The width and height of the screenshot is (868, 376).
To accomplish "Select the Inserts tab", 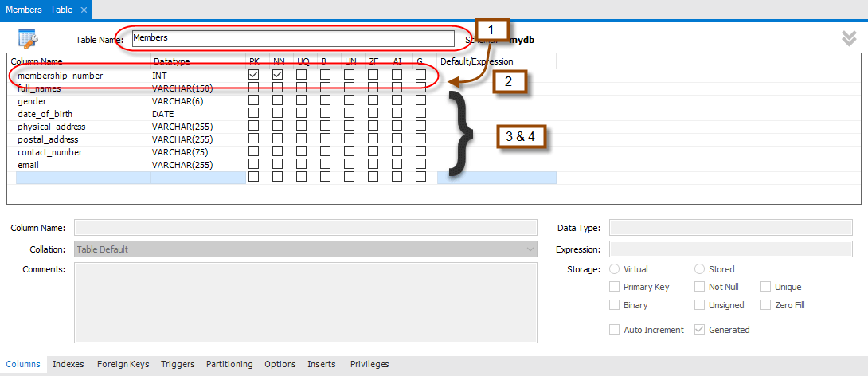I will pos(322,364).
